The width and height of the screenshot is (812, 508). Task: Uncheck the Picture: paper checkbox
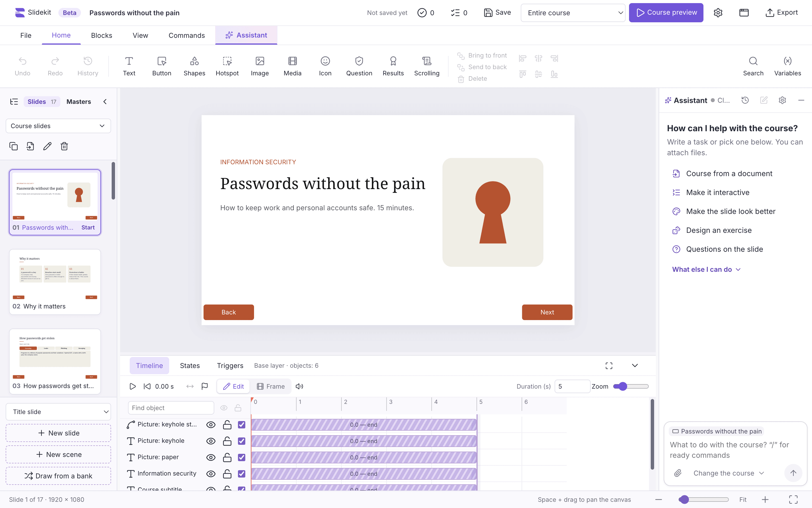(x=242, y=457)
